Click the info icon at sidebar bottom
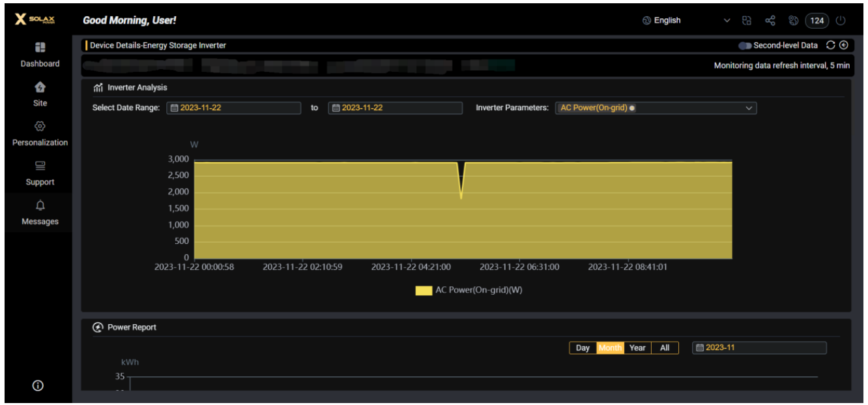Screen dimensions: 868x405 [x=38, y=385]
